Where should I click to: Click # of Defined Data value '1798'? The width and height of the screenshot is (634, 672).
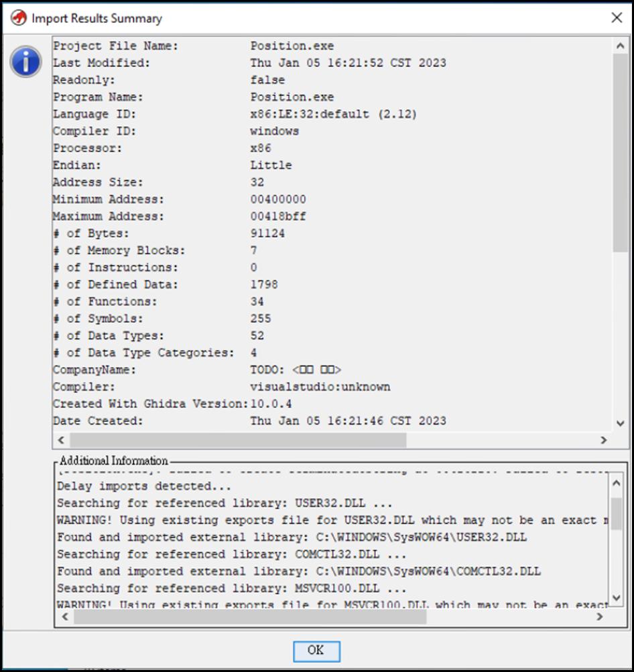pyautogui.click(x=264, y=284)
